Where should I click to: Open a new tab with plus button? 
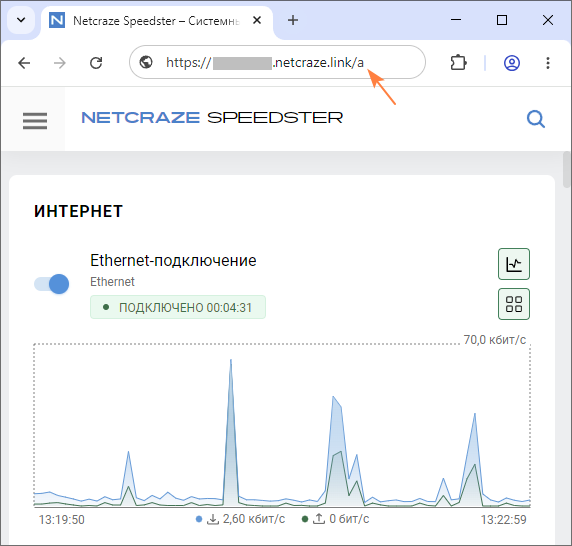[293, 20]
